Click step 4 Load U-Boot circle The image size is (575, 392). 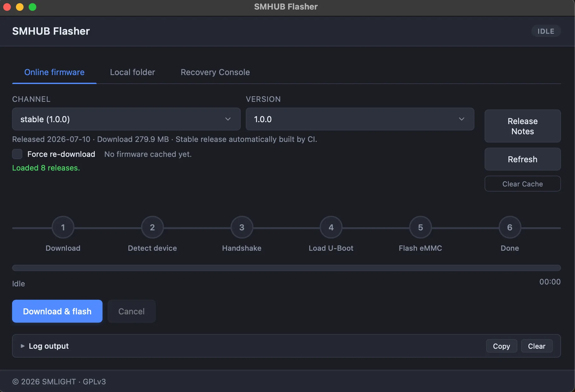[331, 227]
